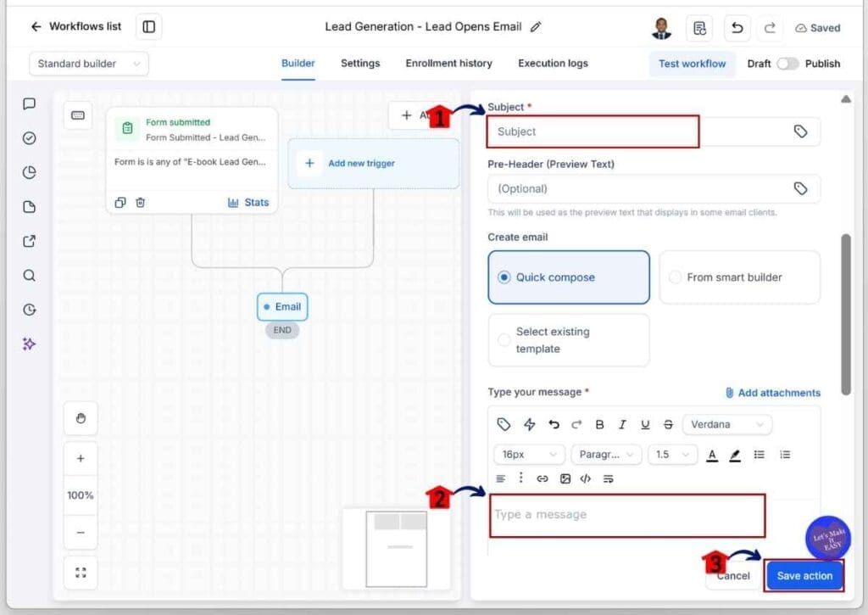Switch to Builder tab

(298, 63)
